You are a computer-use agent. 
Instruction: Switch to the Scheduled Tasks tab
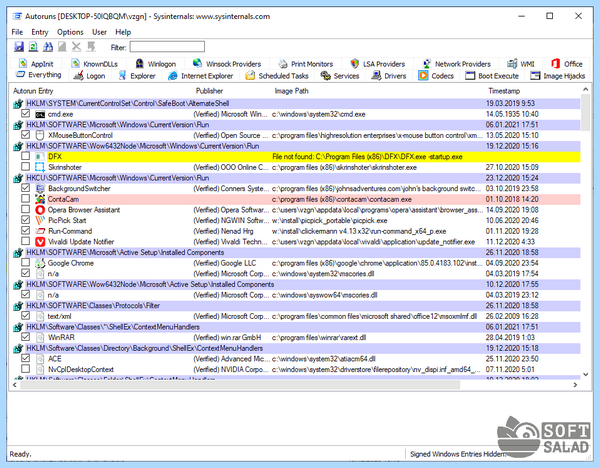pyautogui.click(x=277, y=76)
